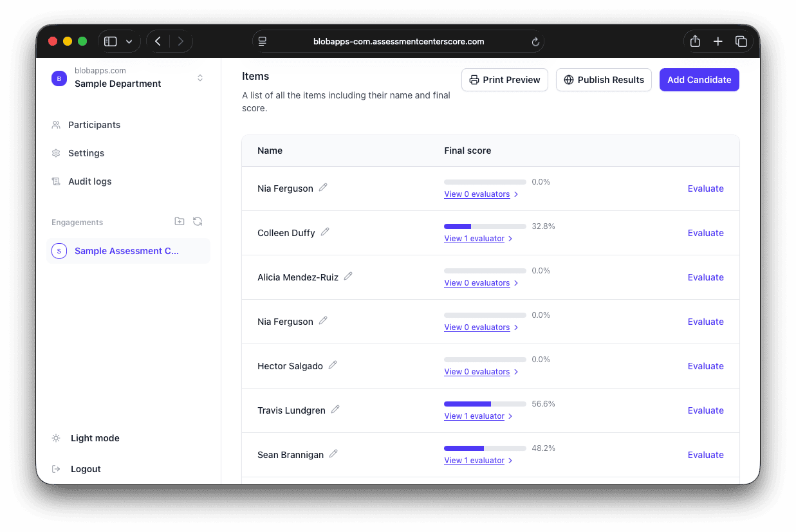Click the pencil icon beside Sean Brannigan
Screen dimensions: 796x532
coord(333,454)
